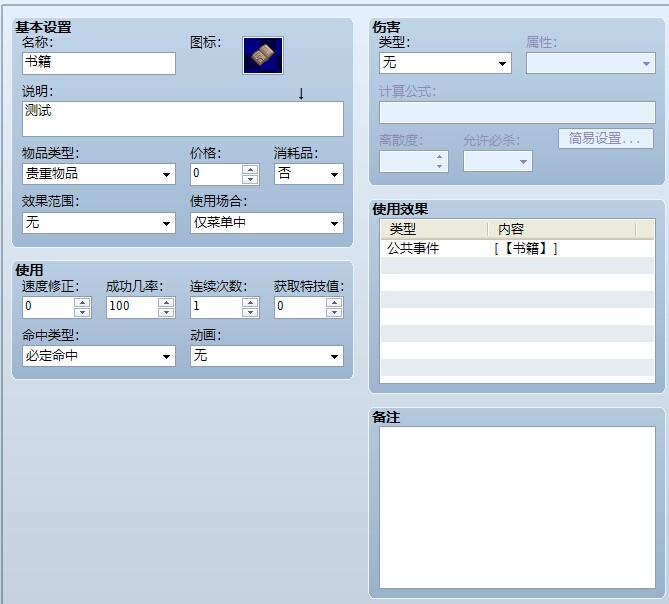The height and width of the screenshot is (604, 669).
Task: Click the disabled 允许必杀 dropdown
Action: 497,161
